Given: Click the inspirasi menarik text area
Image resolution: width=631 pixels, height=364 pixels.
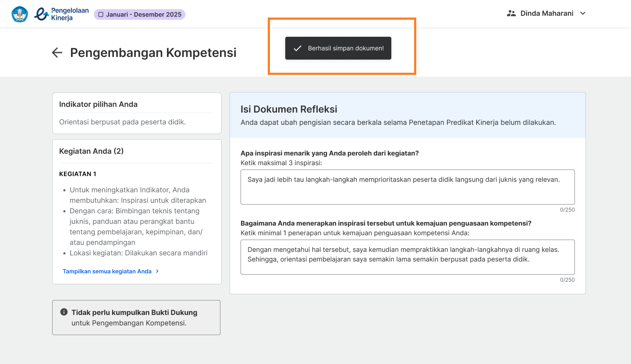Looking at the screenshot, I should [408, 187].
